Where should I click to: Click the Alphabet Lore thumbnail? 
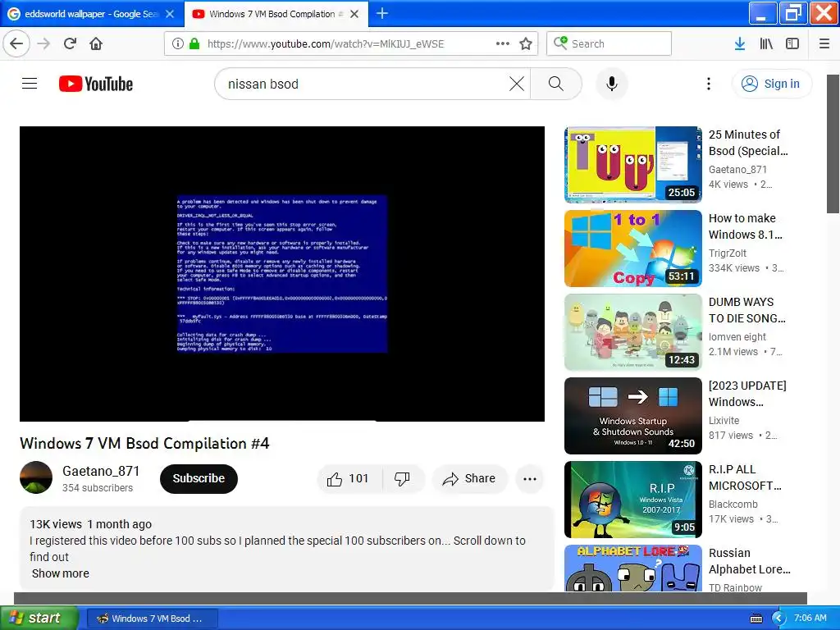632,568
